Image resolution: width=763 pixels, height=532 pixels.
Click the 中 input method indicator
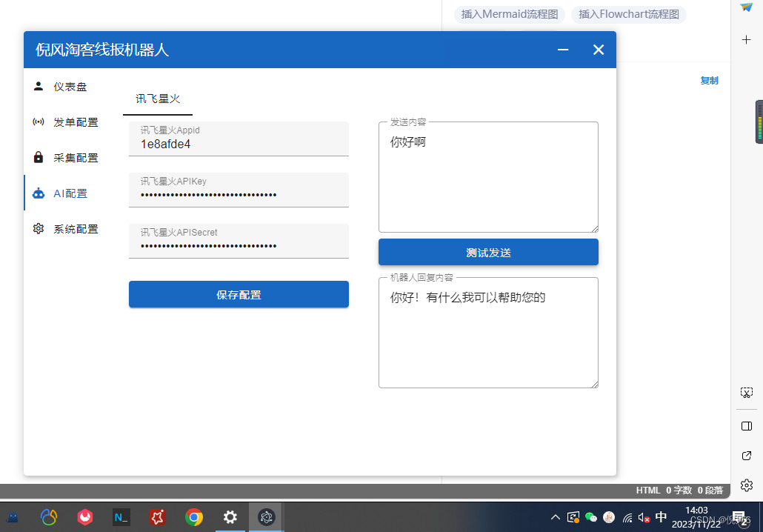tap(661, 517)
